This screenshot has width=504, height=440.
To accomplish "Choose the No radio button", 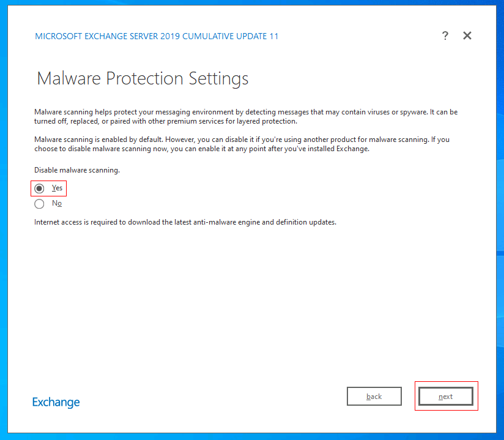I will tap(39, 204).
